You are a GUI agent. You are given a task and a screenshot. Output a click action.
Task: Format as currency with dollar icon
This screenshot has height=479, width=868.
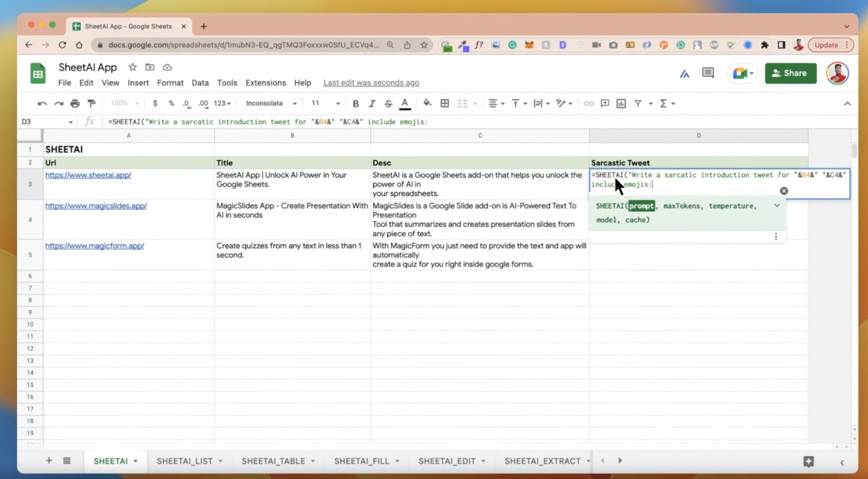tap(155, 103)
